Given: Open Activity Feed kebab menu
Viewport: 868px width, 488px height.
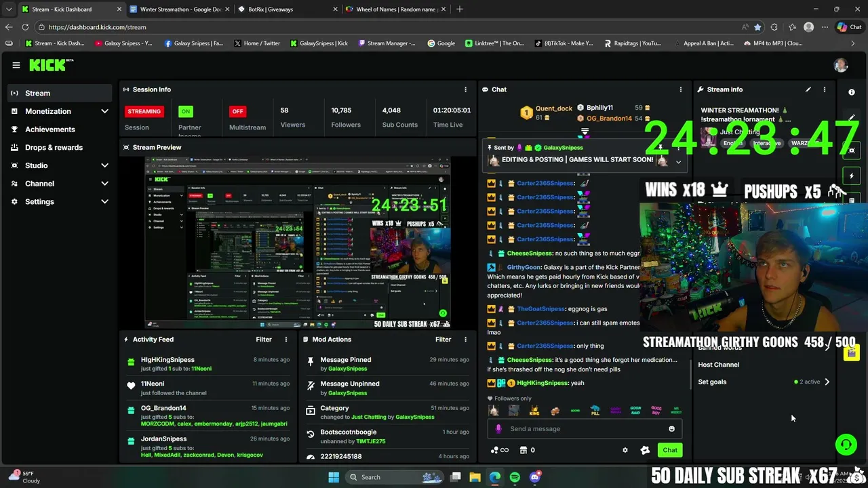Looking at the screenshot, I should point(285,340).
